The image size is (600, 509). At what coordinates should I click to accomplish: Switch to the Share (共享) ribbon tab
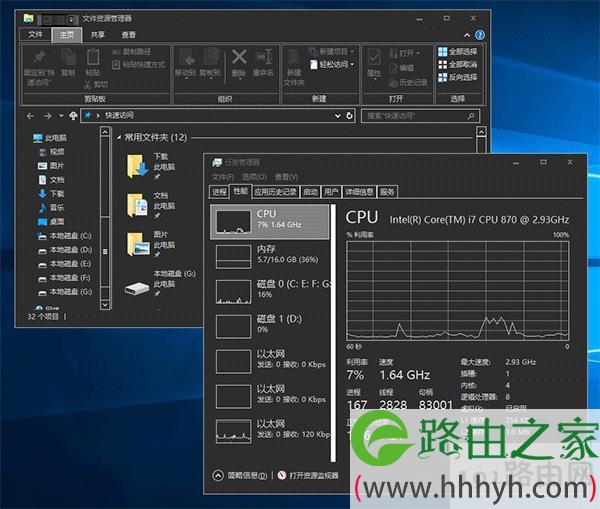click(x=98, y=35)
